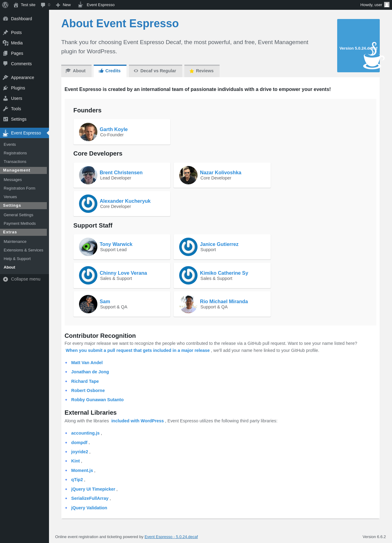This screenshot has height=543, width=392.
Task: Open Jonathan de Jong contributor link
Action: pos(90,372)
